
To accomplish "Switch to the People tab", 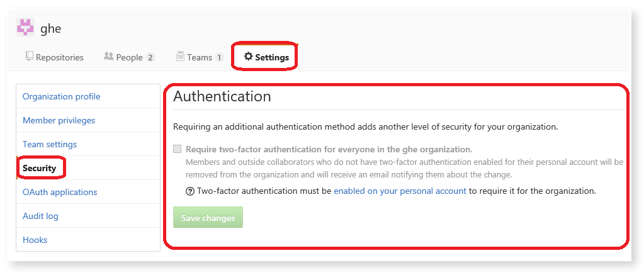I will [130, 57].
